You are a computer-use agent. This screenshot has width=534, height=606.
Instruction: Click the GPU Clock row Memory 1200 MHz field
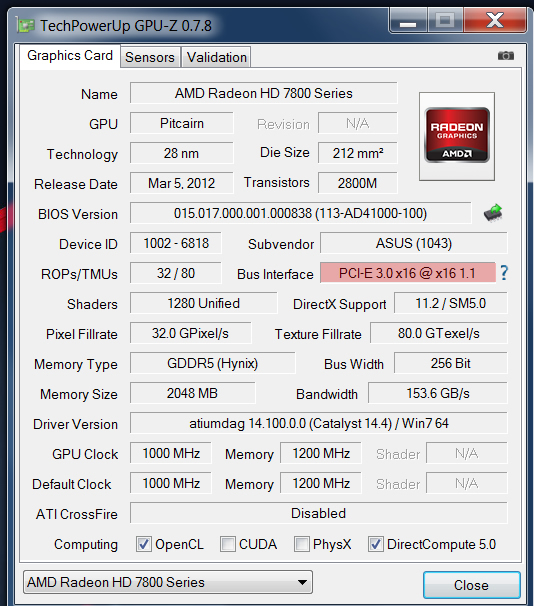(321, 453)
